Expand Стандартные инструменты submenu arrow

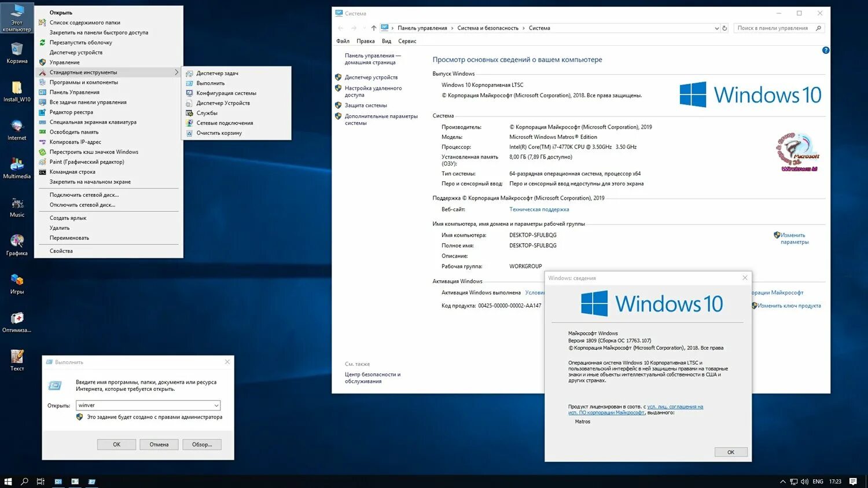pos(176,72)
